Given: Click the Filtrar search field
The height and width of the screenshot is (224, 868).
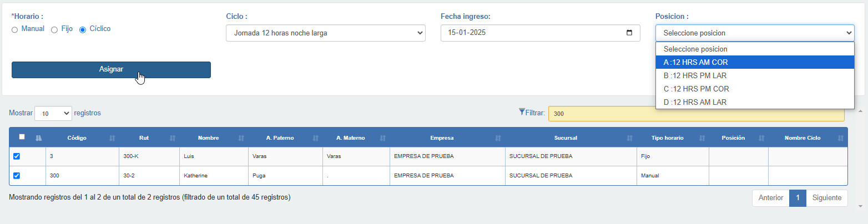Looking at the screenshot, I should pos(697,114).
